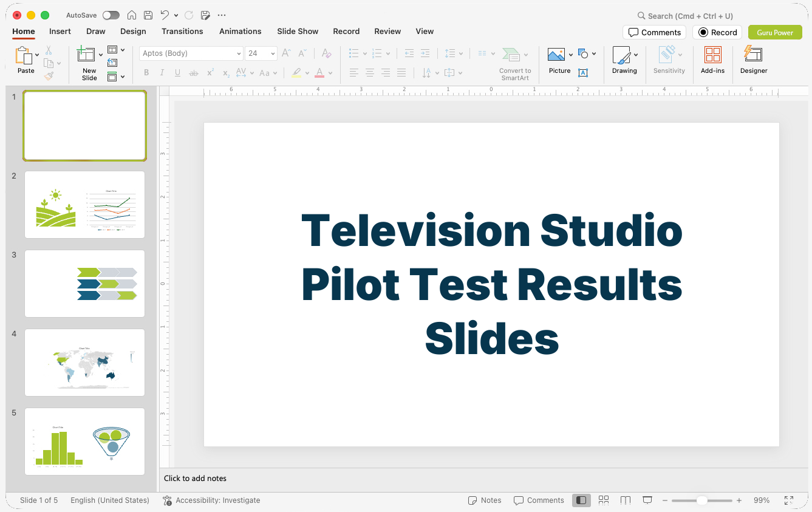812x512 pixels.
Task: Toggle underline formatting
Action: click(178, 73)
